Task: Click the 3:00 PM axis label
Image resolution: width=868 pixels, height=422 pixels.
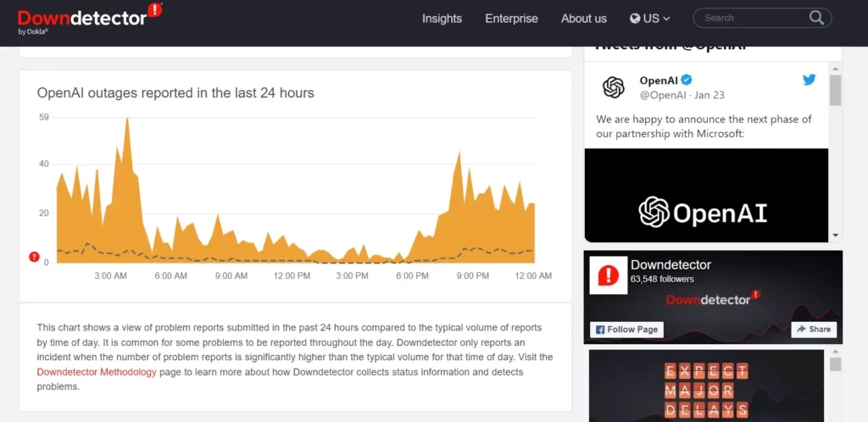Action: [352, 275]
